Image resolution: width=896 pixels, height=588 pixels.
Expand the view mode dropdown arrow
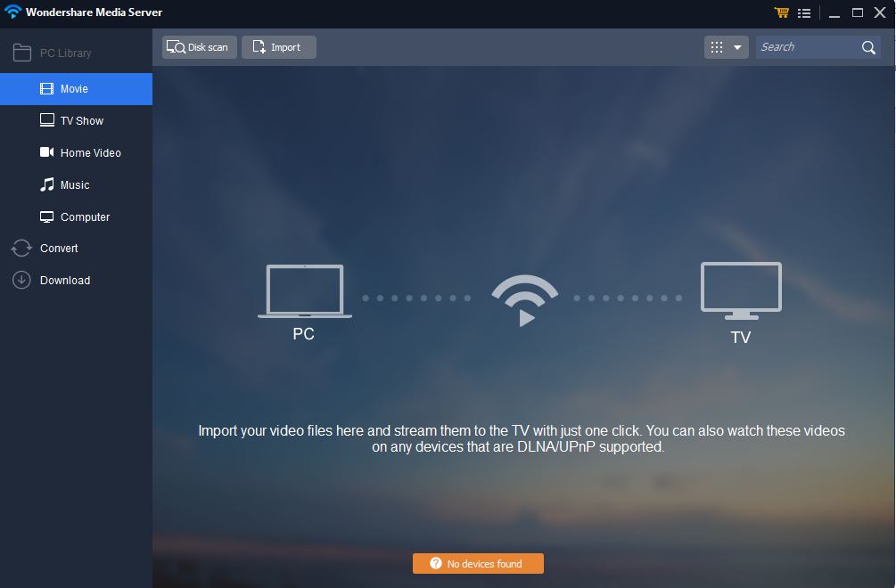[737, 47]
